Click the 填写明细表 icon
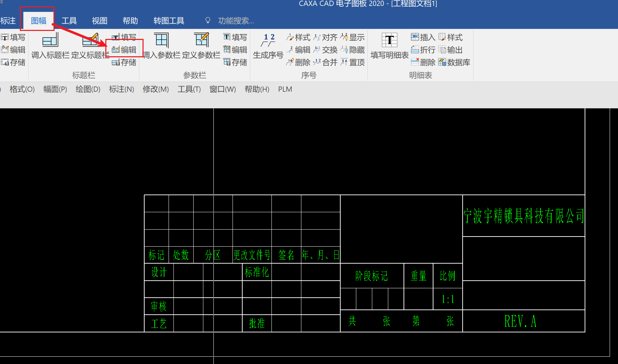The width and height of the screenshot is (618, 364). coord(389,40)
